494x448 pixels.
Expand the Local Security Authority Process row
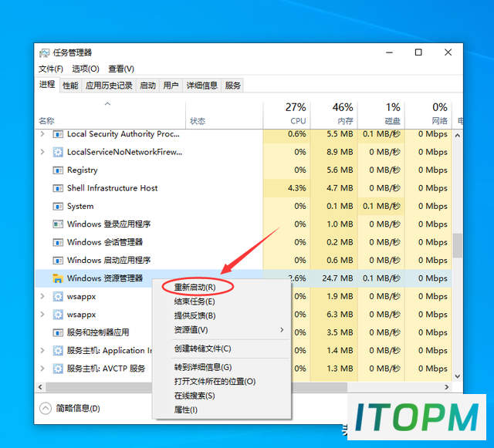tap(42, 134)
